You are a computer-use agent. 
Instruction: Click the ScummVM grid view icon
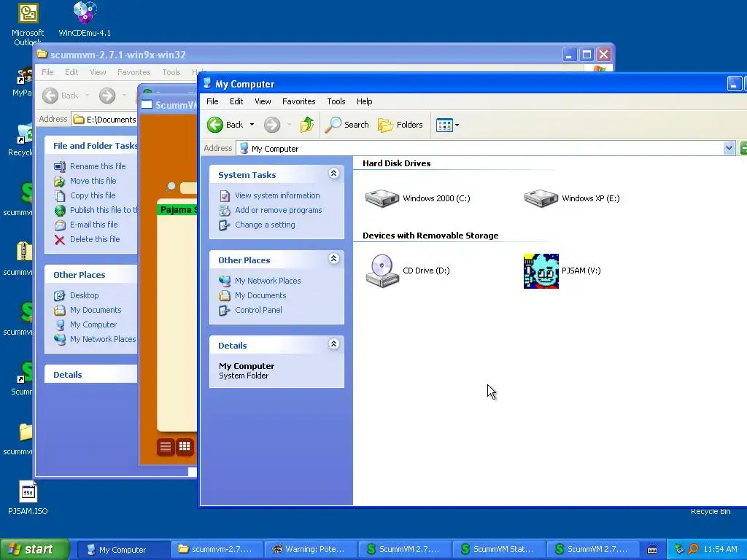tap(185, 447)
